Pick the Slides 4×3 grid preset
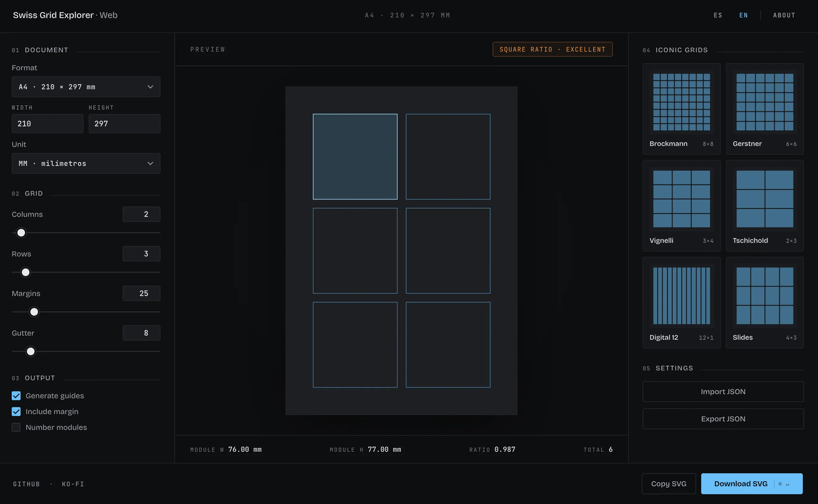 click(765, 303)
